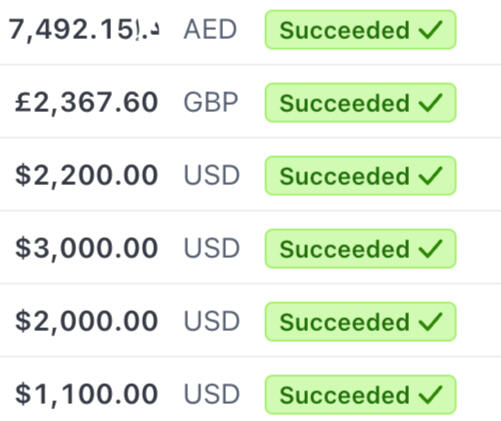The image size is (501, 421).
Task: Open the Succeeded status of the $3,000.00 payment
Action: [360, 249]
